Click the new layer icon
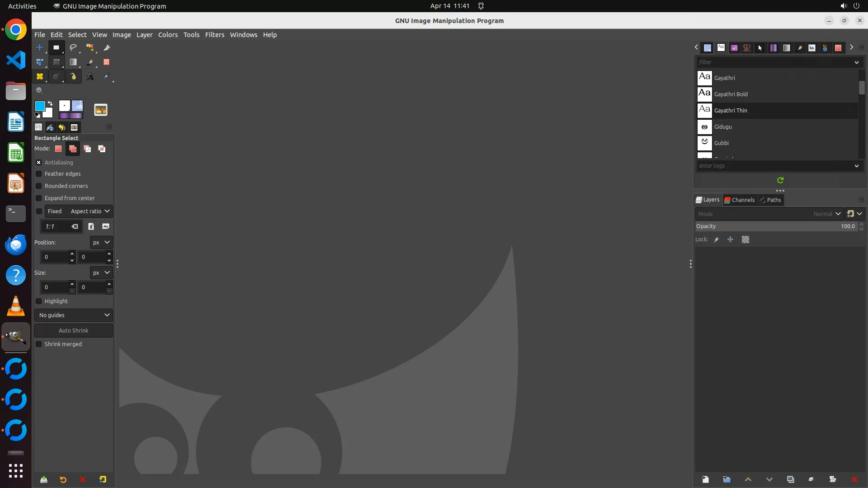Screen dimensions: 868x488 [705, 479]
